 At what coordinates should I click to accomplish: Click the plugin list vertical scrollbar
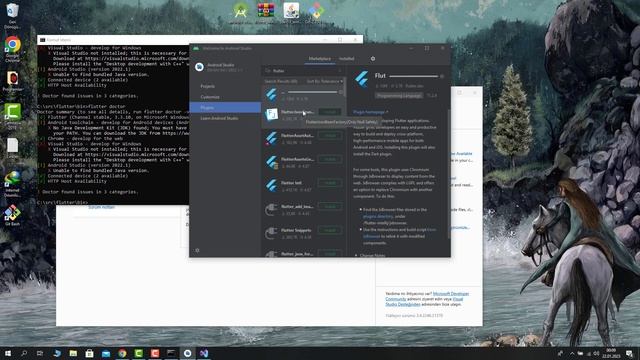pos(345,87)
